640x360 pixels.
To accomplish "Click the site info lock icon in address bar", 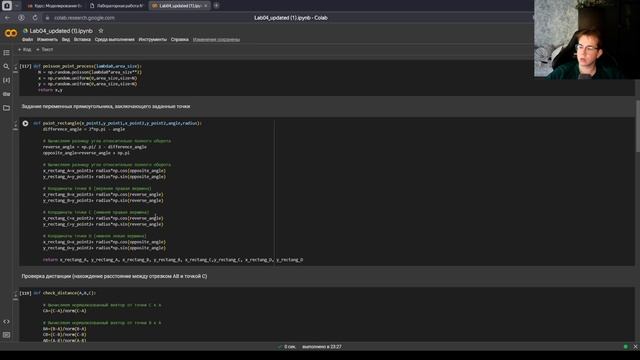I will [47, 18].
